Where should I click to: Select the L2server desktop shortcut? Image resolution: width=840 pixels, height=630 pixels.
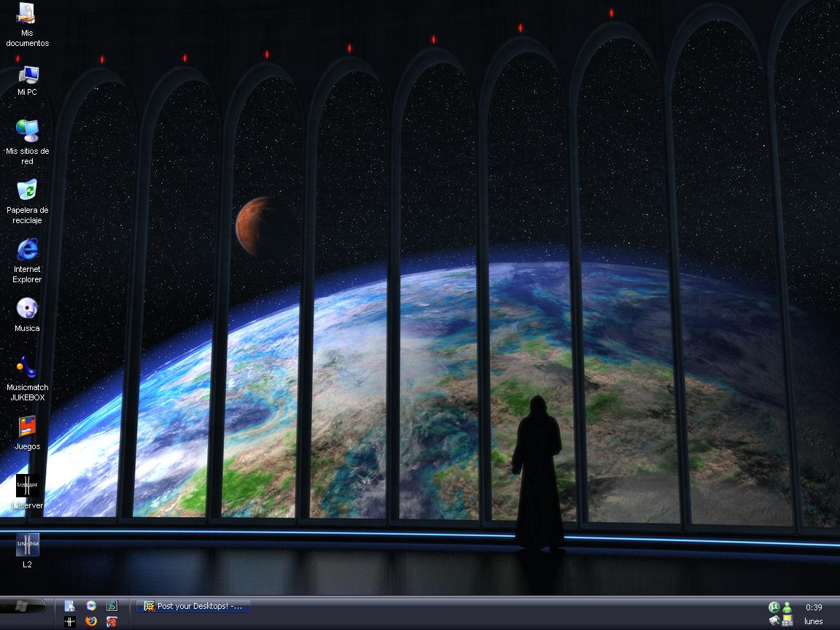click(x=27, y=491)
